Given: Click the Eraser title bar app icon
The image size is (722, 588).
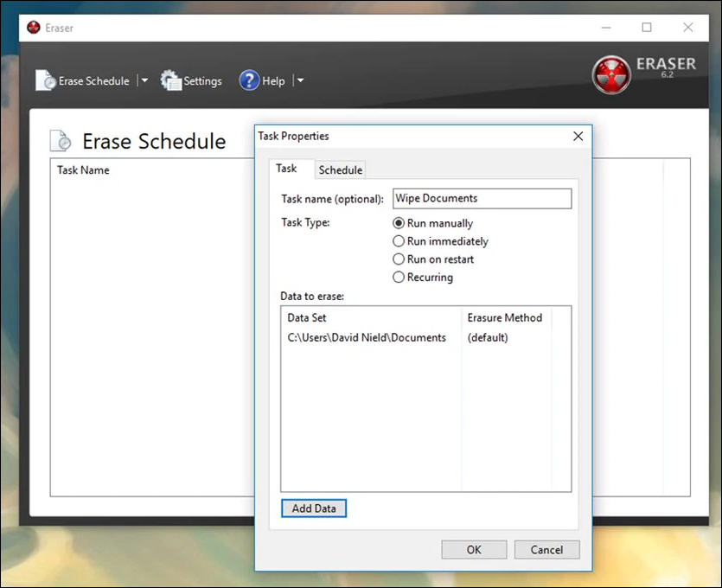Looking at the screenshot, I should (33, 28).
